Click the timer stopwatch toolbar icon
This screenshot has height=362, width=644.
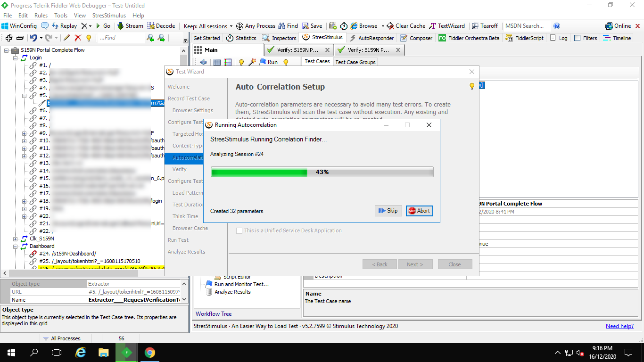[344, 26]
